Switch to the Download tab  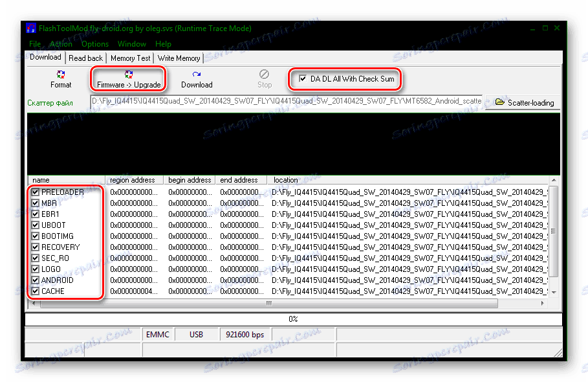point(45,57)
